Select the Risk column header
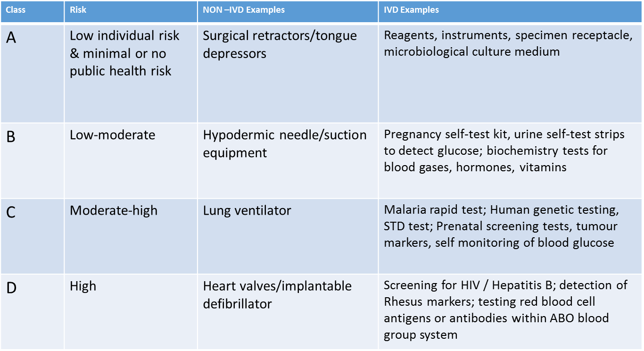The height and width of the screenshot is (351, 644). point(131,11)
